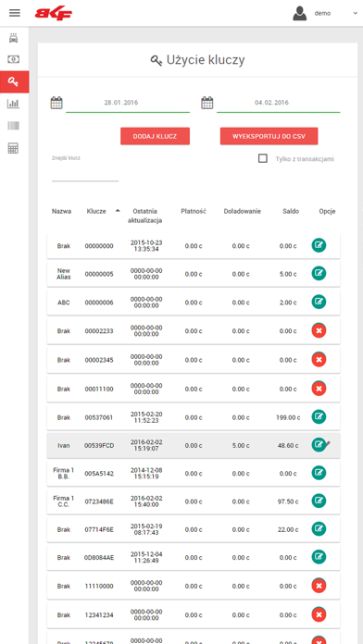Sort by the Nazwa column header
The width and height of the screenshot is (363, 644).
61,212
